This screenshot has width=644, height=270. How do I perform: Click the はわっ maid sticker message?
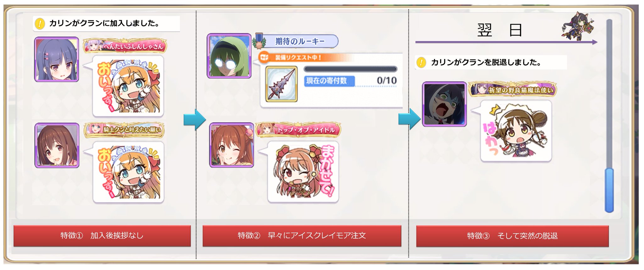pyautogui.click(x=516, y=131)
